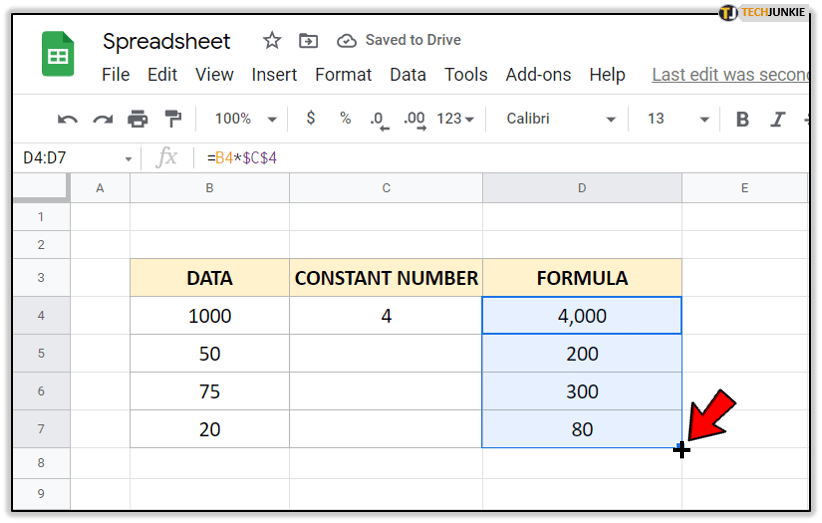This screenshot has width=822, height=523.
Task: Format as currency with dollar icon
Action: (311, 118)
